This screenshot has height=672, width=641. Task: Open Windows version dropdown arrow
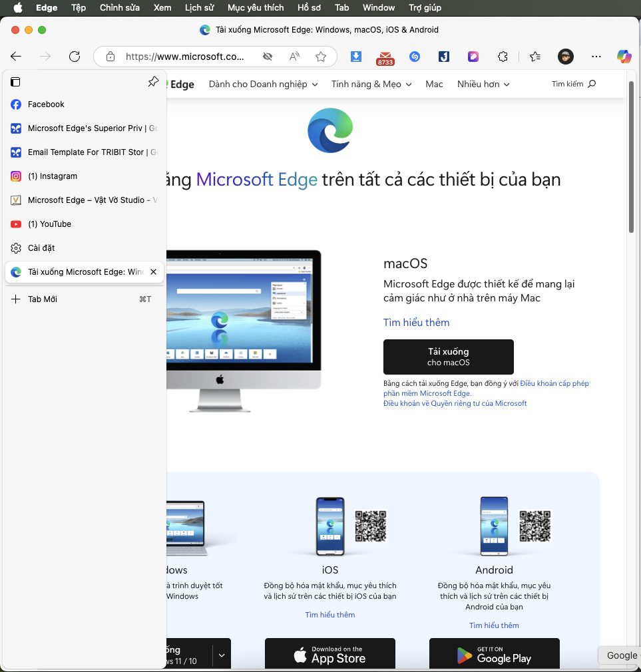pos(222,655)
